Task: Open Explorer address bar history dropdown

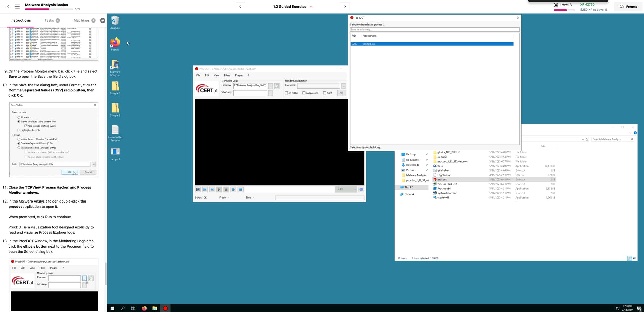Action: coord(583,139)
